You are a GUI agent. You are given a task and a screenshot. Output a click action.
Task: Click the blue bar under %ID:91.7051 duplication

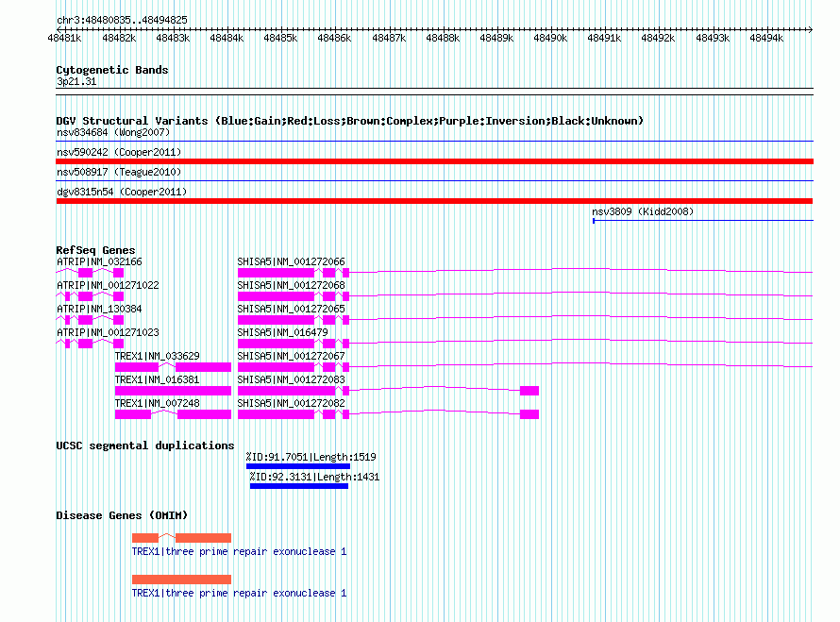click(x=298, y=466)
